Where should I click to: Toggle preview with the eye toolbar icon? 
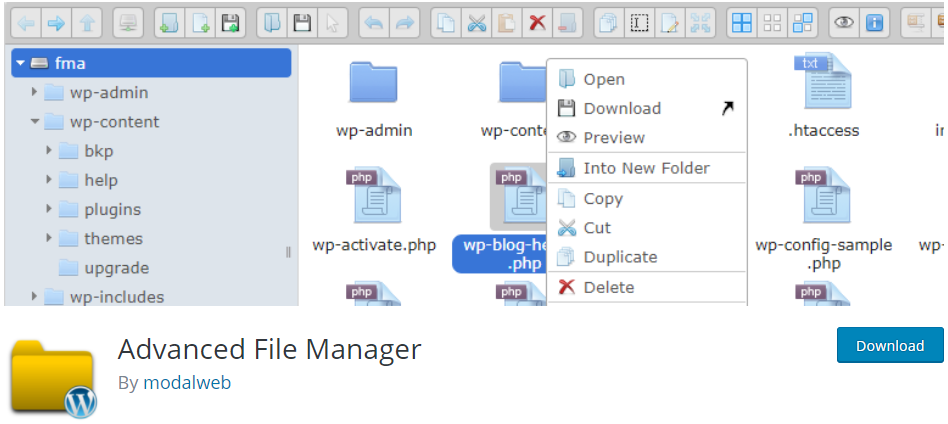(x=844, y=24)
